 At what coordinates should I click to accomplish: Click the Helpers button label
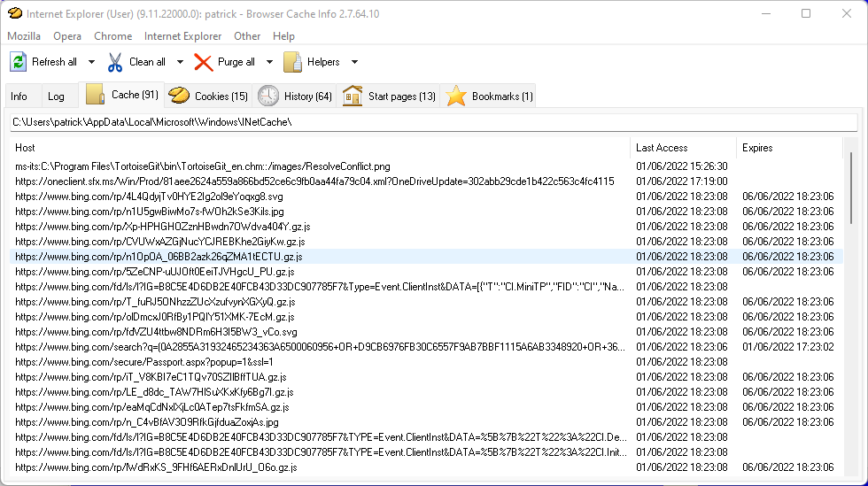pos(323,62)
